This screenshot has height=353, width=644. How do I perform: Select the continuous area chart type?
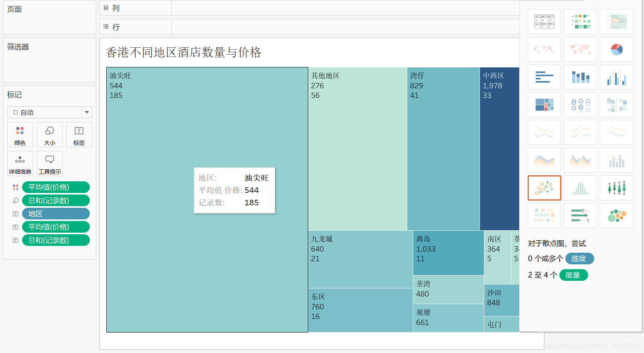click(x=544, y=160)
